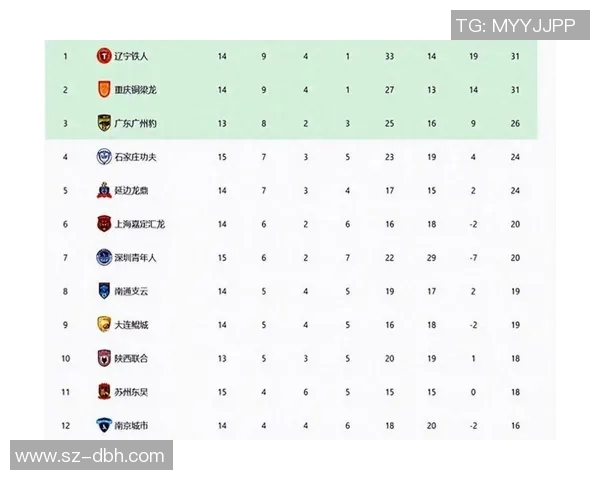Click the 深圳青年人 team logo
600x480 pixels.
point(103,257)
